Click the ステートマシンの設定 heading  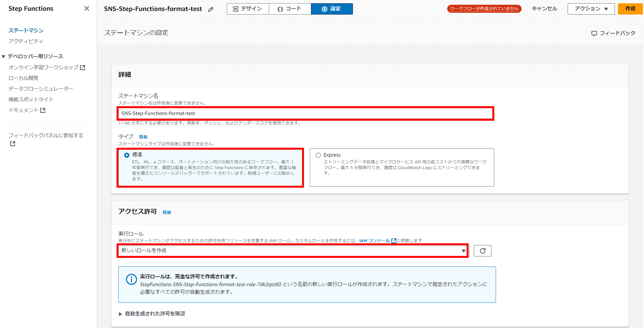136,33
